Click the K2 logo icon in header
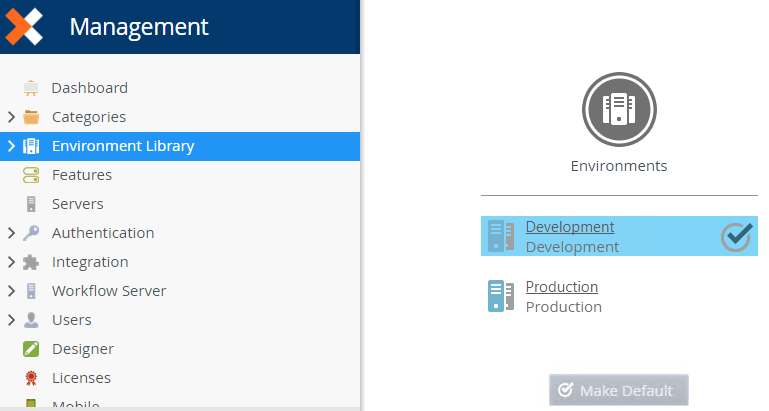The width and height of the screenshot is (769, 411). (24, 26)
